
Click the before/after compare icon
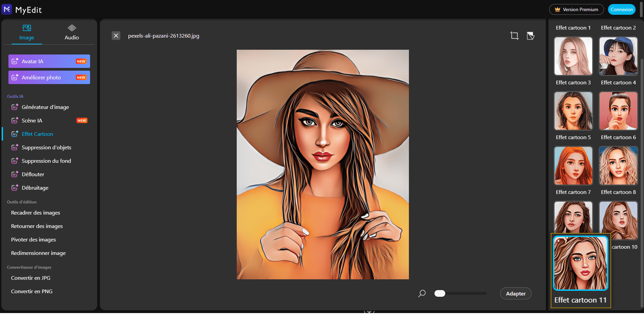pos(530,36)
